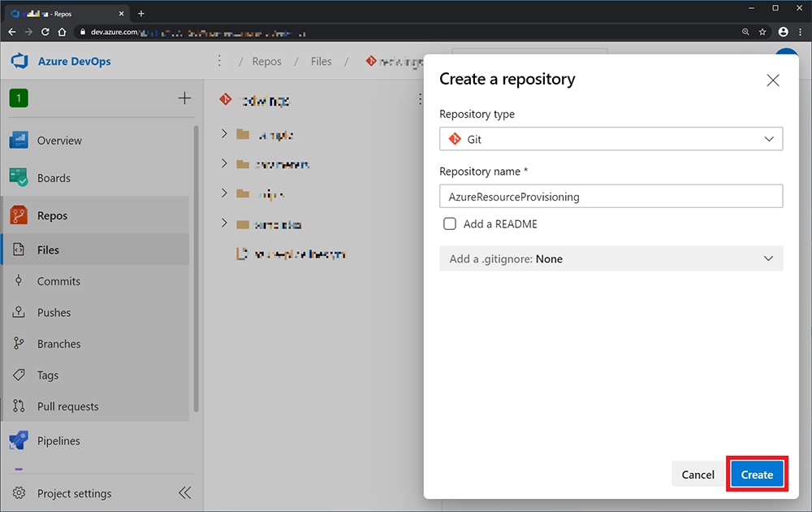Image resolution: width=812 pixels, height=512 pixels.
Task: Open the Pushes icon in the sidebar
Action: [19, 312]
